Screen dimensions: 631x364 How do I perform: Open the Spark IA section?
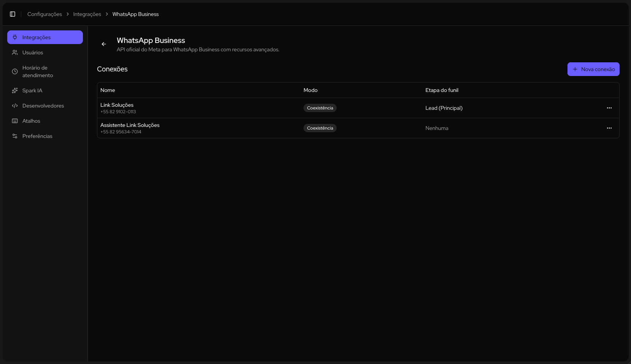(x=45, y=90)
